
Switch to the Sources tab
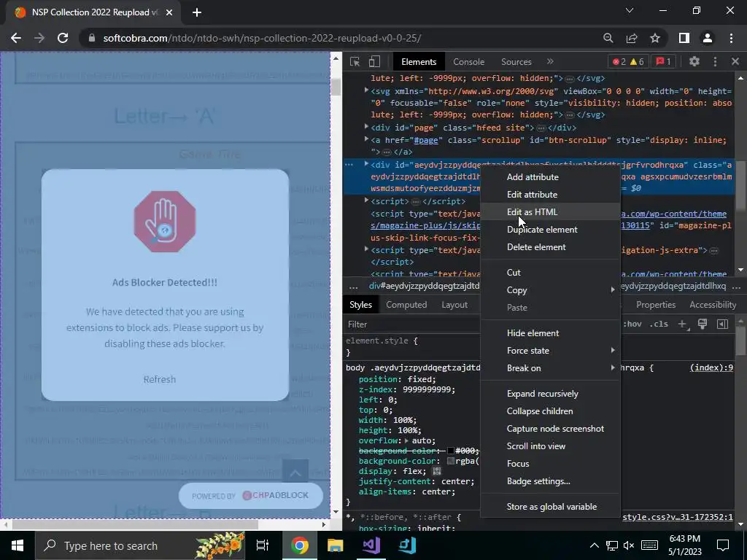click(516, 62)
